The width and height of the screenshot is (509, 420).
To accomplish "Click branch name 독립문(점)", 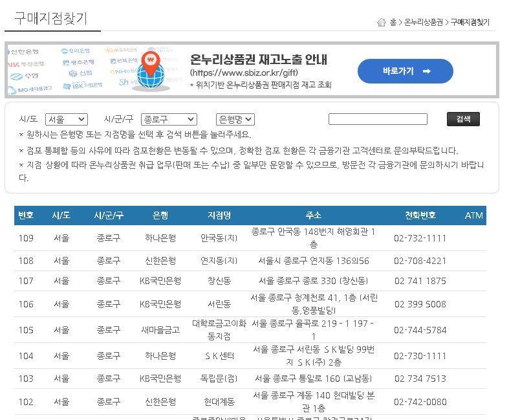I will click(219, 379).
